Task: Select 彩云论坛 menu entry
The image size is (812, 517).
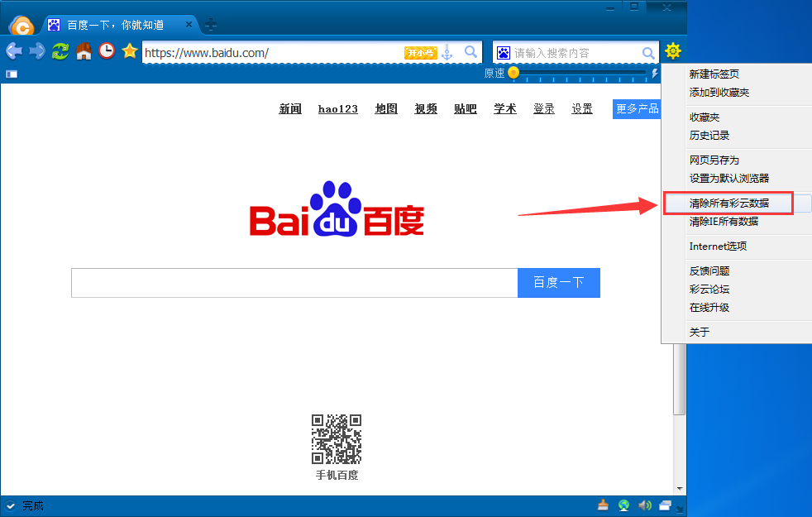Action: pyautogui.click(x=709, y=289)
